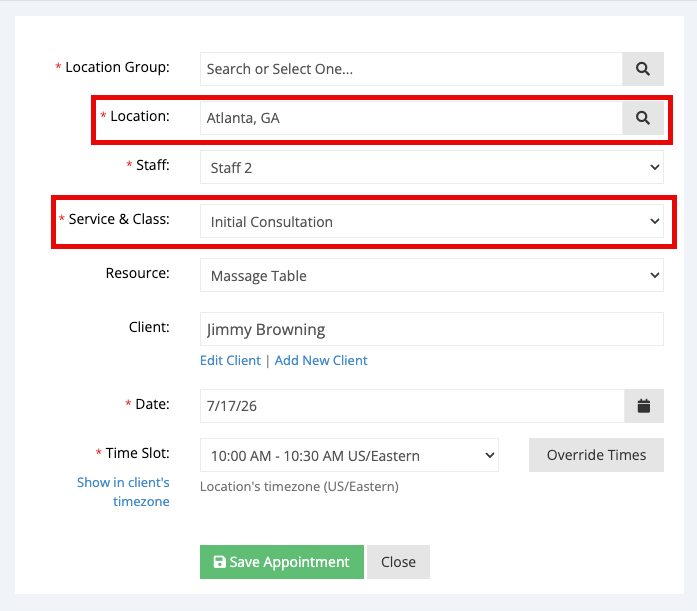Click the Add New Client link
Screen dimensions: 697x611
pyautogui.click(x=321, y=360)
